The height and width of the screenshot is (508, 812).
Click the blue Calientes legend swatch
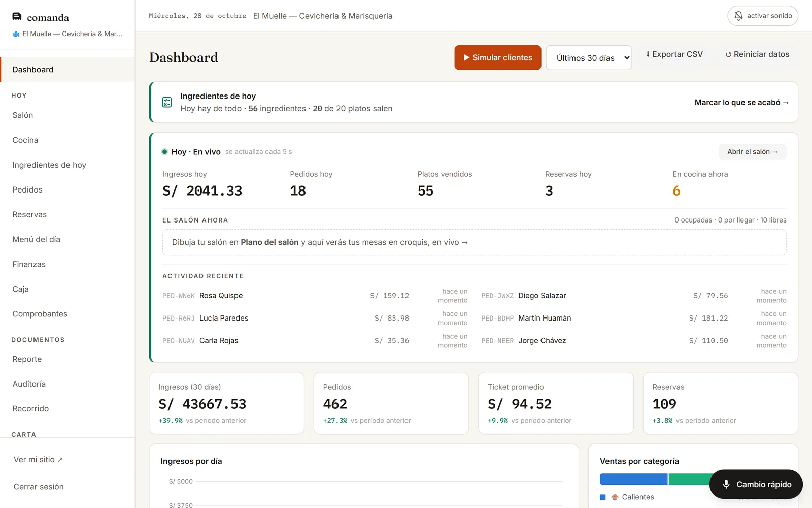[x=603, y=497]
